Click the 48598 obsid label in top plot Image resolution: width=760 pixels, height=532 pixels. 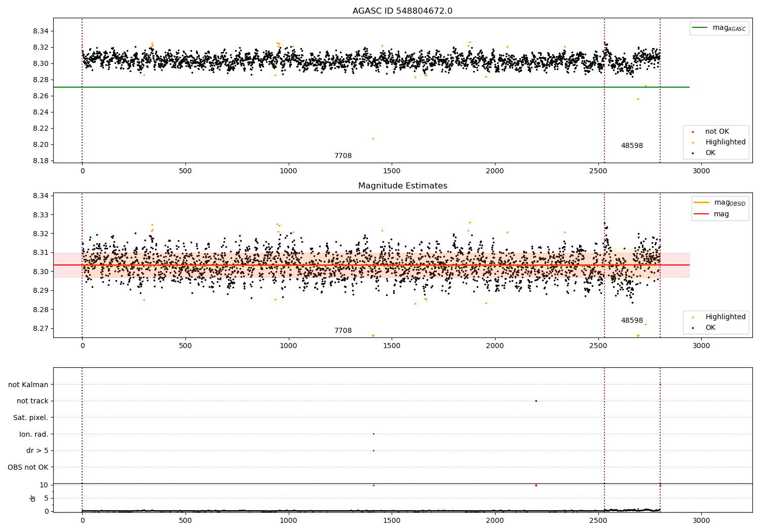[x=632, y=146]
